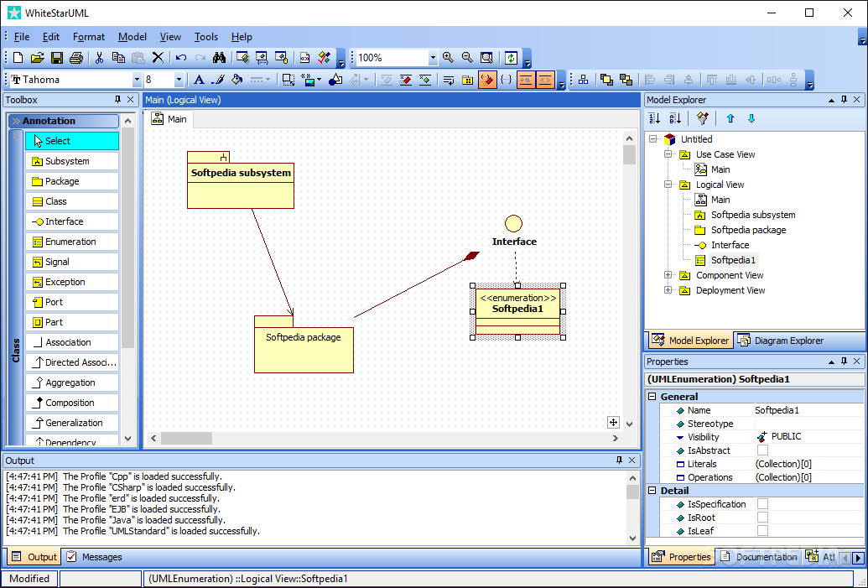This screenshot has width=868, height=588.
Task: Switch to the Messages tab
Action: (94, 557)
